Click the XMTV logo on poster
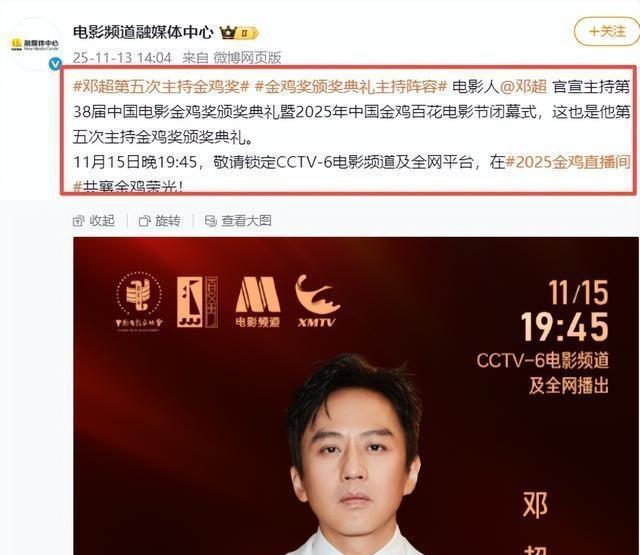Image resolution: width=640 pixels, height=555 pixels. pyautogui.click(x=318, y=301)
